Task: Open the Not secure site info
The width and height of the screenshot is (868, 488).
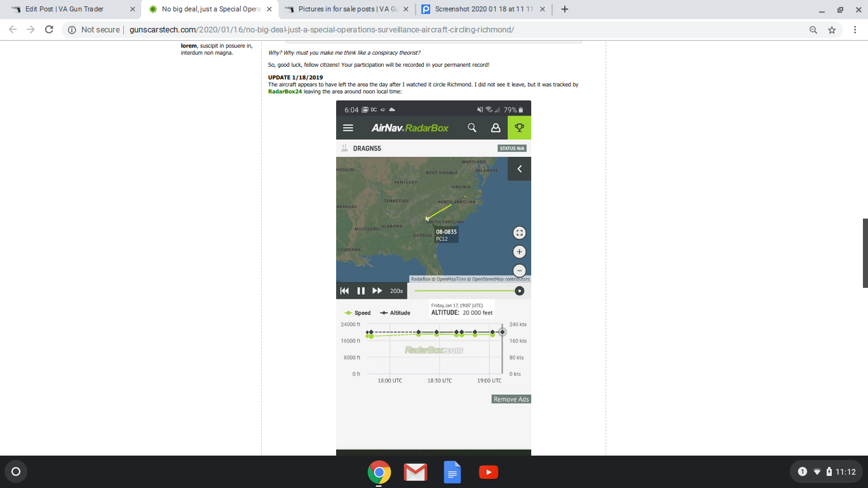Action: click(x=93, y=30)
